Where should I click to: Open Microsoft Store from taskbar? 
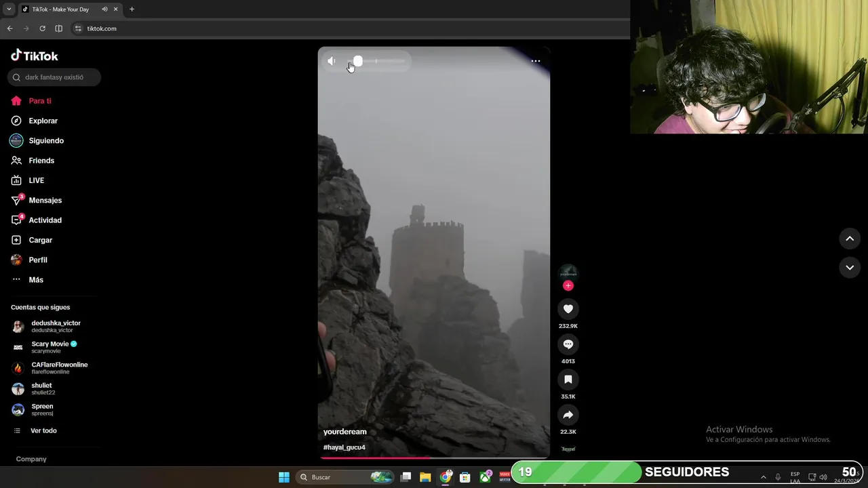click(465, 477)
